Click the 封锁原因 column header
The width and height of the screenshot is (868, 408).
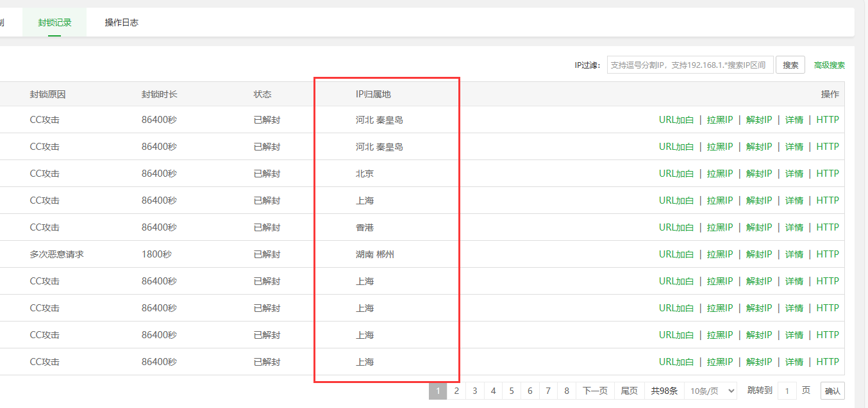point(47,94)
